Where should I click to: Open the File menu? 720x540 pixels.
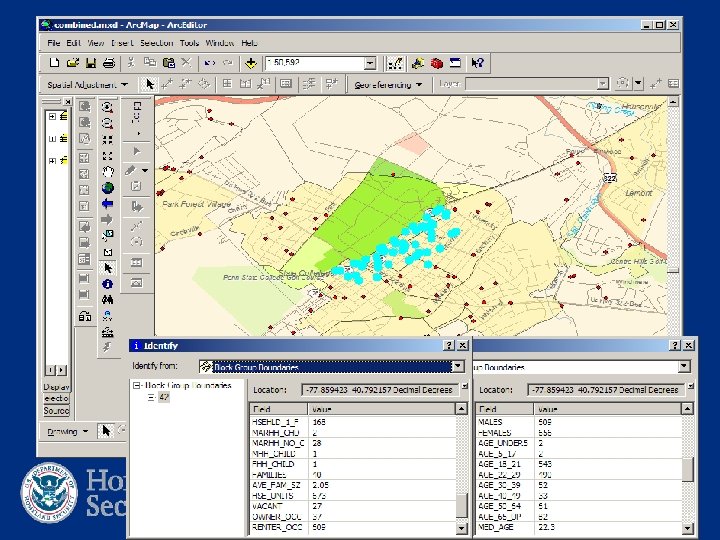pyautogui.click(x=53, y=43)
